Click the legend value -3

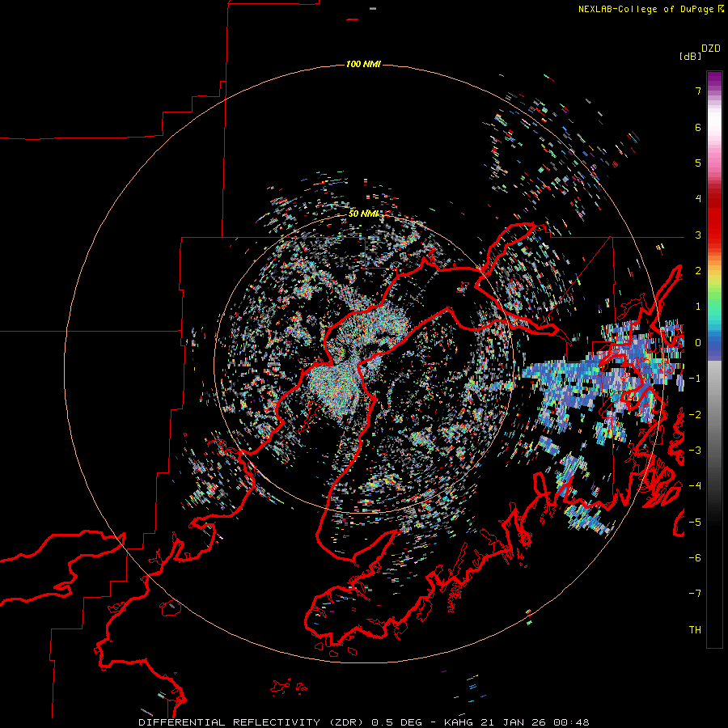[695, 451]
